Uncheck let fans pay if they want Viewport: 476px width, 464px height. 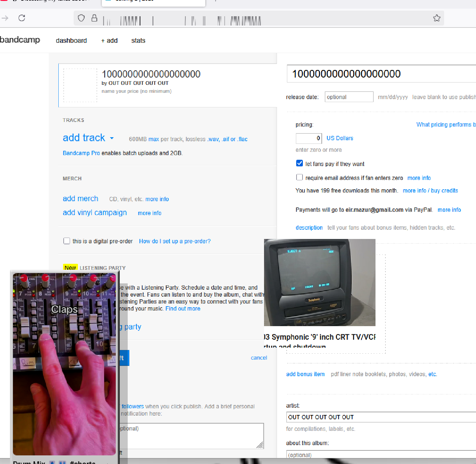[300, 163]
